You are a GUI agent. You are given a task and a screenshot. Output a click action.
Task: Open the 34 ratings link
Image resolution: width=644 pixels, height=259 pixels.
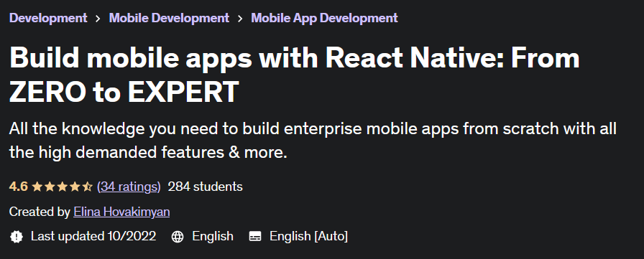pos(129,187)
